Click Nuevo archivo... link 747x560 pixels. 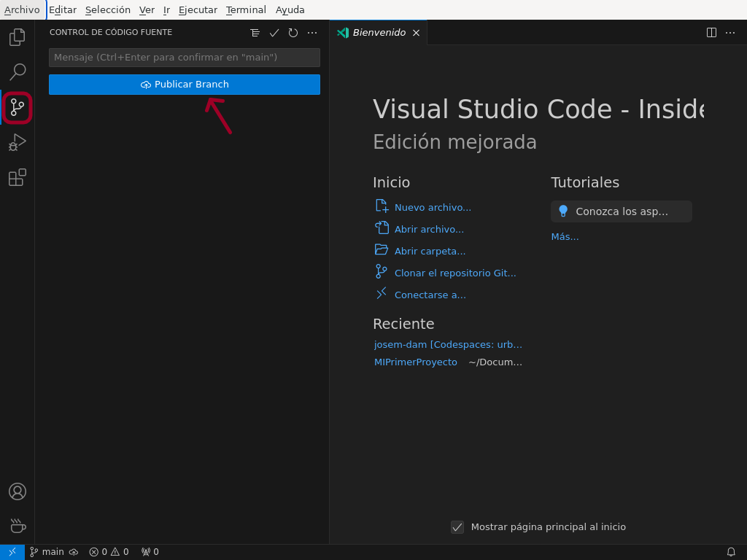point(433,208)
